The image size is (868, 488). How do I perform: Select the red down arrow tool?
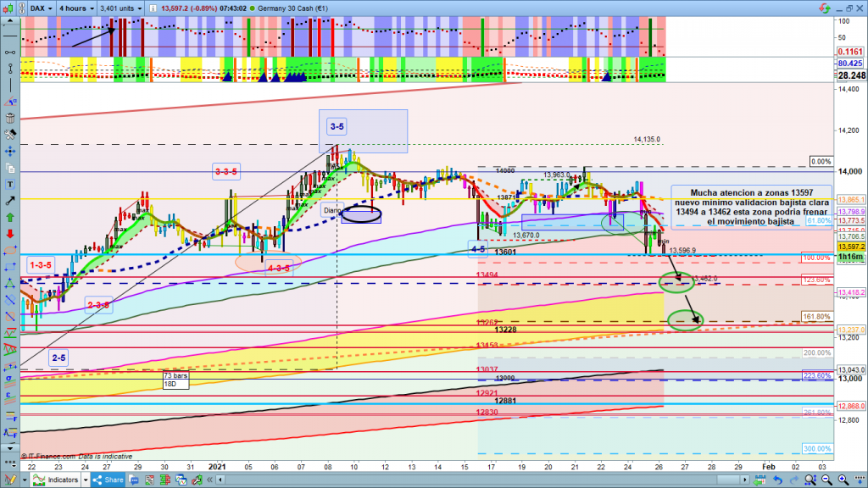[x=9, y=231]
